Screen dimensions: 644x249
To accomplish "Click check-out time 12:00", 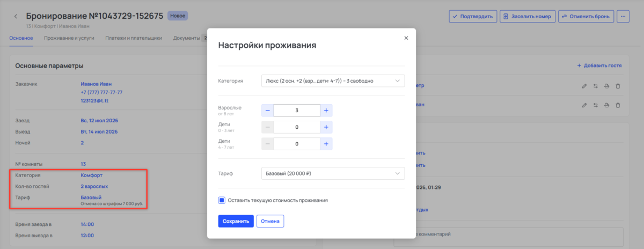I will (87, 235).
